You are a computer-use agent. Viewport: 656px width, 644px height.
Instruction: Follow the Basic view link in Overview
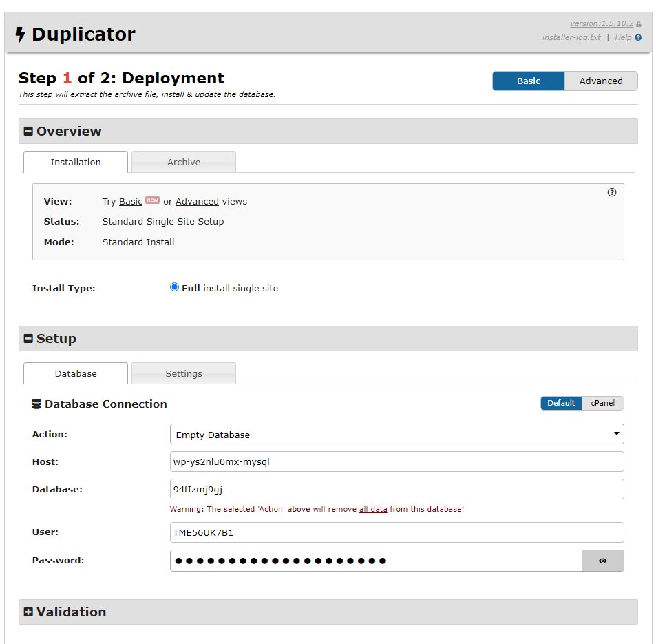point(131,201)
